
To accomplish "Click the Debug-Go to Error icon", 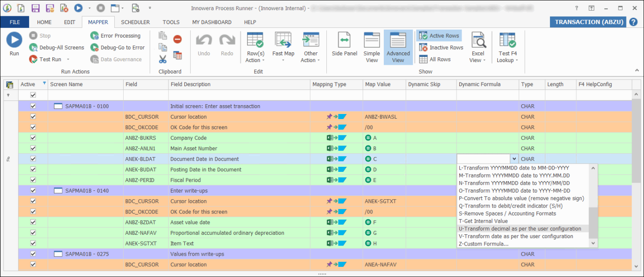I will [x=94, y=48].
